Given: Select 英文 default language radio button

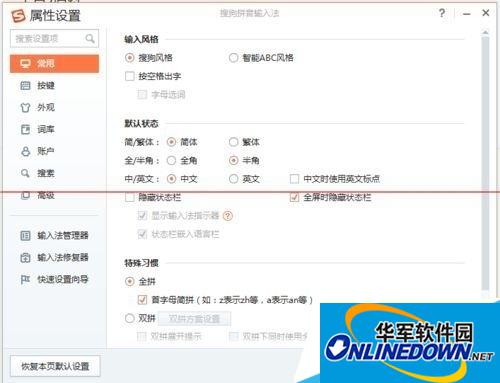Looking at the screenshot, I should tap(233, 179).
